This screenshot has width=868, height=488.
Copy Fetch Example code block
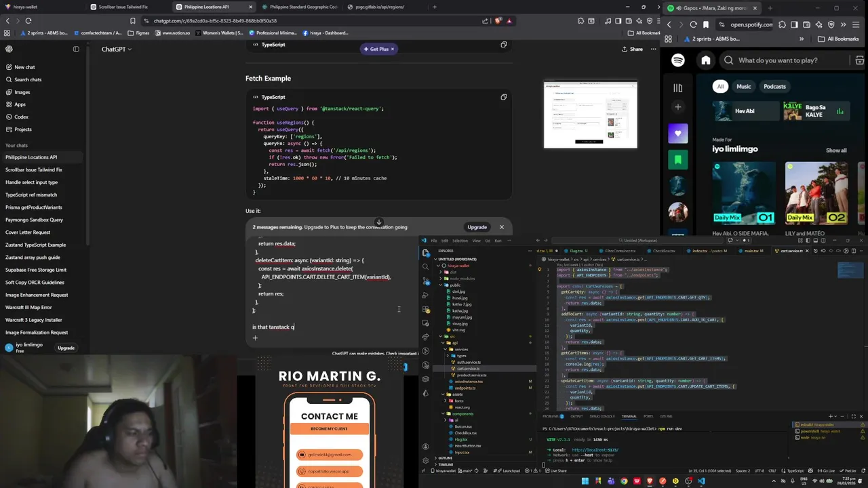[x=503, y=97]
